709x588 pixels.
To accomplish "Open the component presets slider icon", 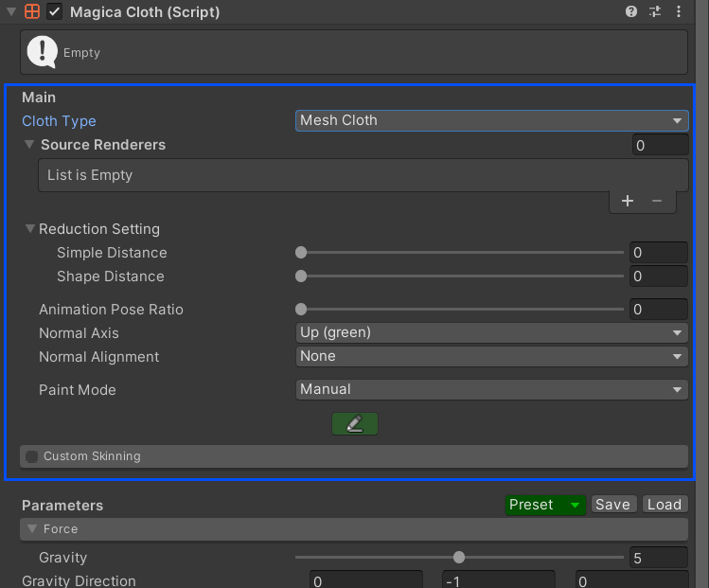I will click(x=655, y=11).
